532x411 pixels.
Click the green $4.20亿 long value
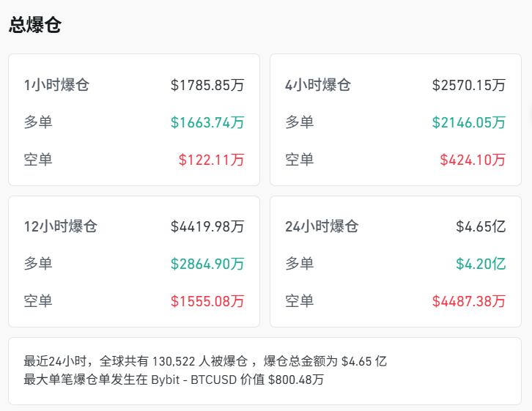(x=481, y=264)
